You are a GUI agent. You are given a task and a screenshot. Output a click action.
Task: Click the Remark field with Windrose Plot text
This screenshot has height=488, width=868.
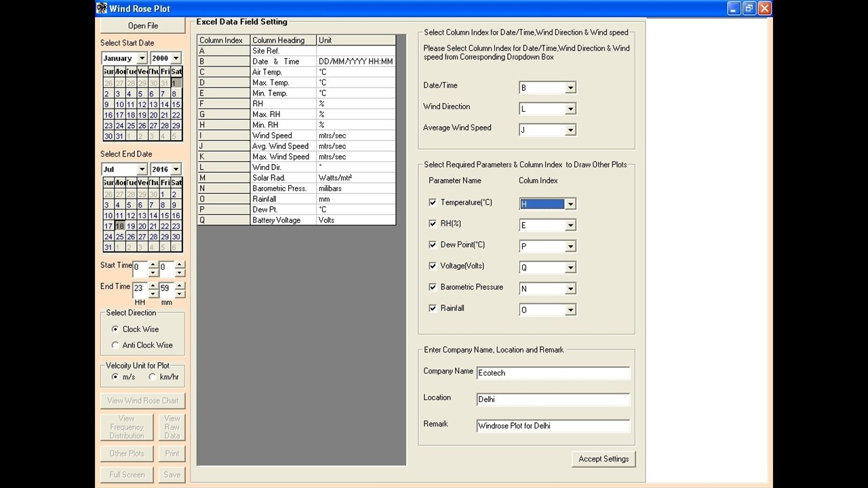[x=553, y=426]
